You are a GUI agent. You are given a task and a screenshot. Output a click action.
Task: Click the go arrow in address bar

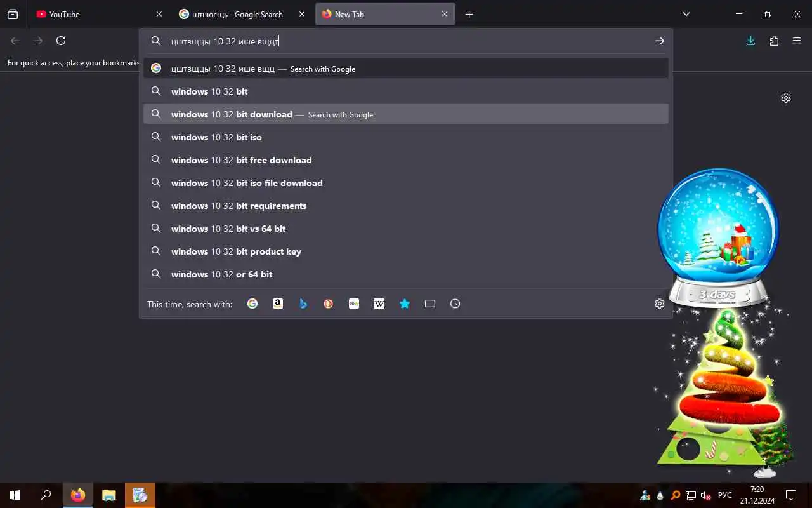(660, 41)
